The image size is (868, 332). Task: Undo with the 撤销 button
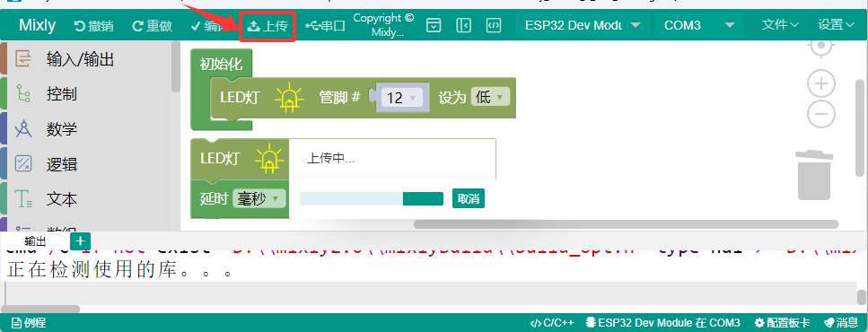(93, 26)
